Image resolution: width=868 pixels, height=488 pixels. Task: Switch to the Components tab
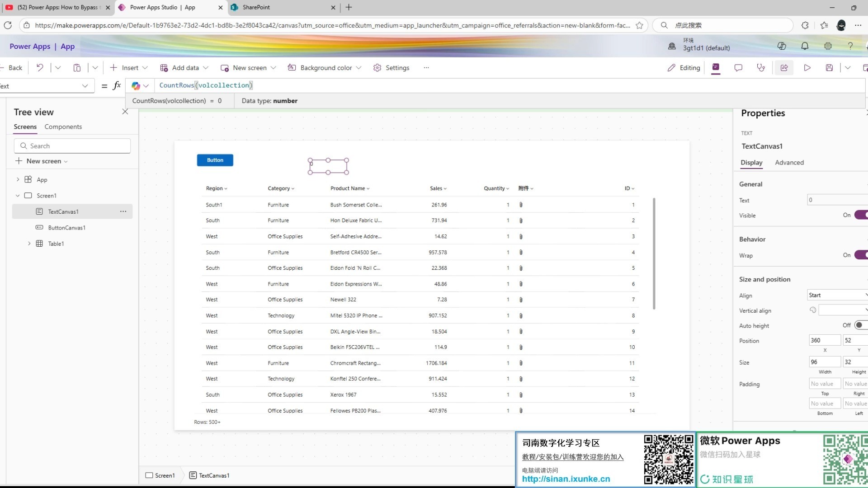click(63, 127)
